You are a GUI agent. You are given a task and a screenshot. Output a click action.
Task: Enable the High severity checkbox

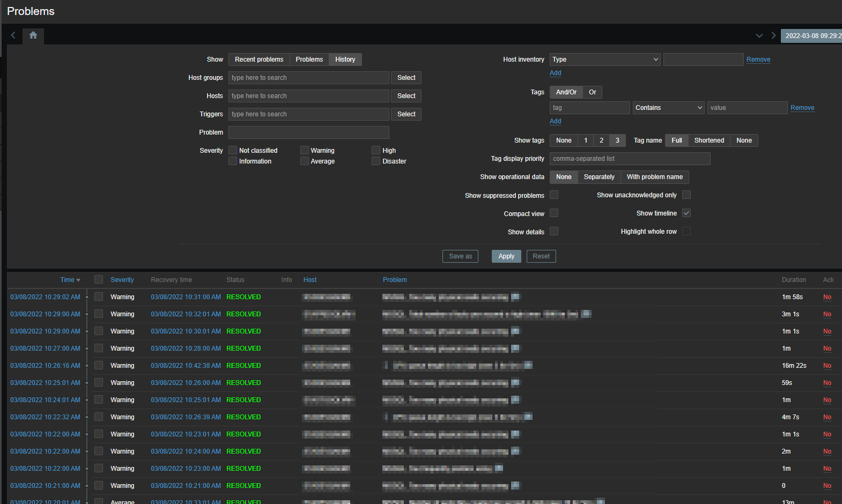tap(376, 150)
